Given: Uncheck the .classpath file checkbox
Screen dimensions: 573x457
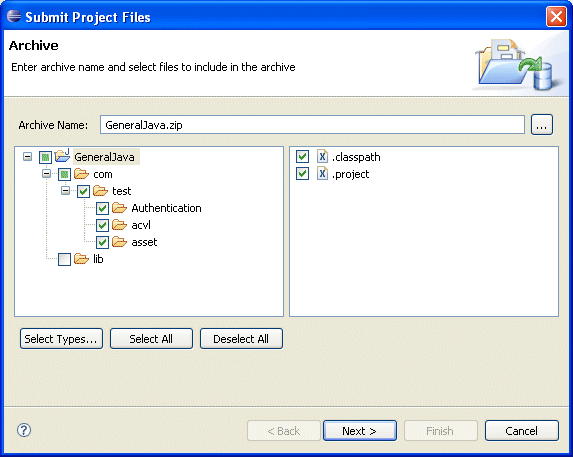Looking at the screenshot, I should point(303,156).
